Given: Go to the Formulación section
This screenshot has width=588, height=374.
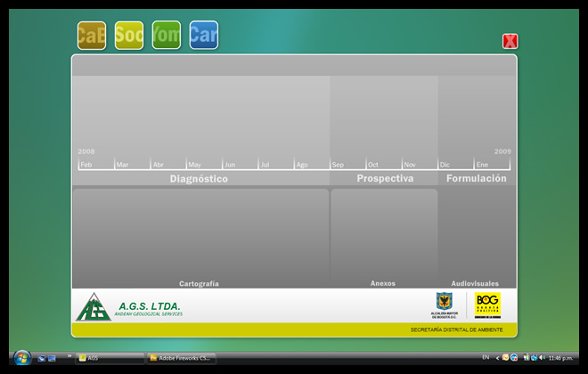Looking at the screenshot, I should (x=476, y=179).
